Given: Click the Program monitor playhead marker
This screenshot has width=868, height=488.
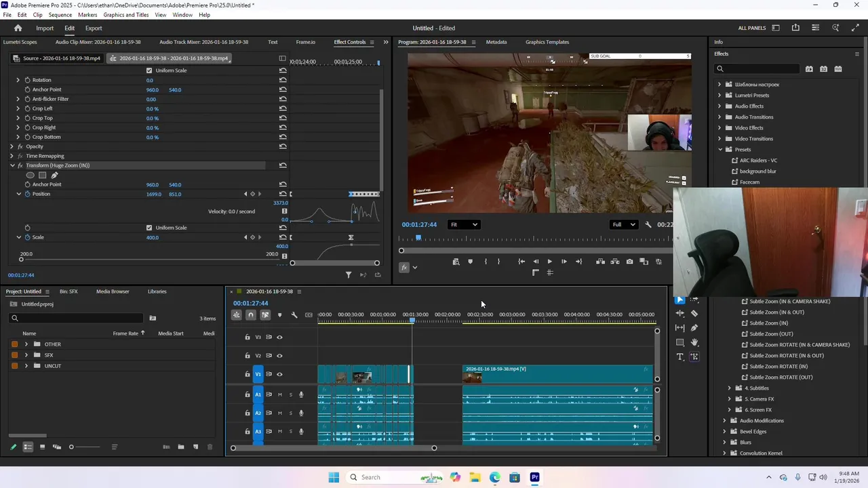Looking at the screenshot, I should 418,238.
